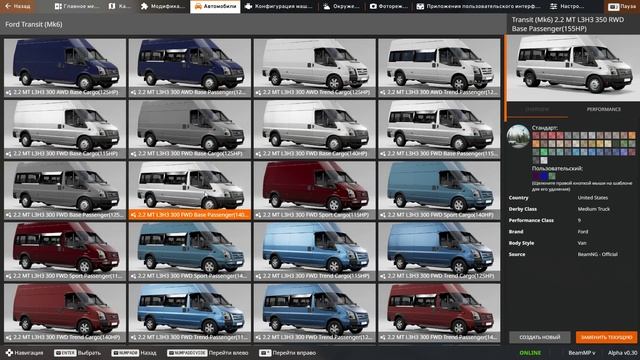Click the key icon beside Перейти вправо
Image resolution: width=640 pixels, height=360 pixels.
(265, 353)
